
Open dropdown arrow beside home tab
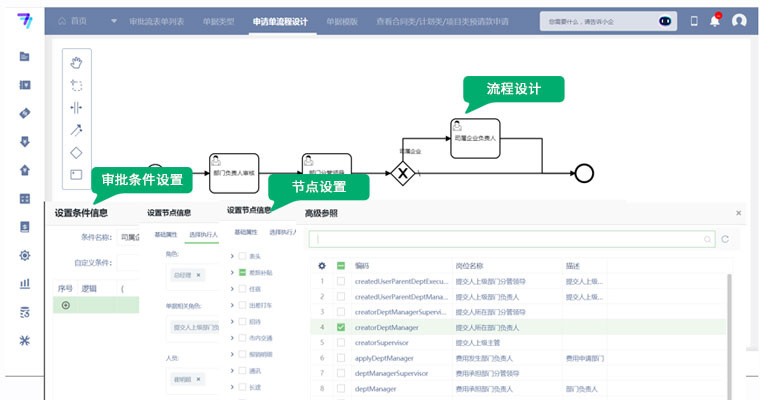(114, 21)
